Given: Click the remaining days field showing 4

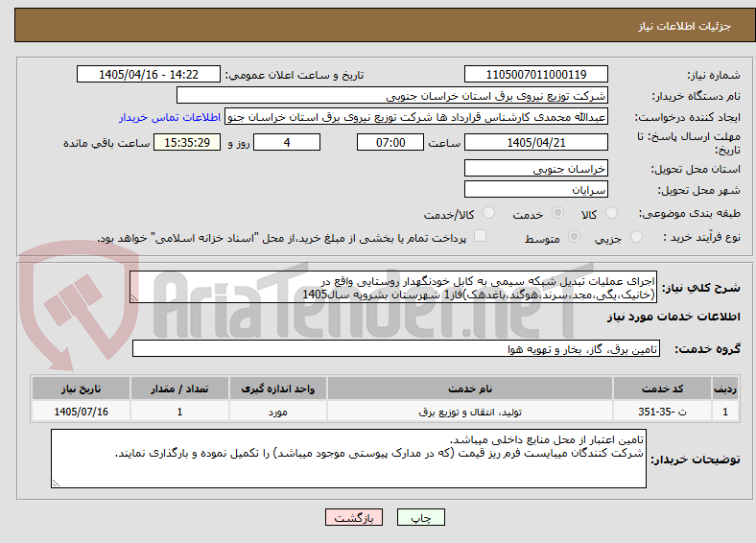Looking at the screenshot, I should [x=287, y=142].
